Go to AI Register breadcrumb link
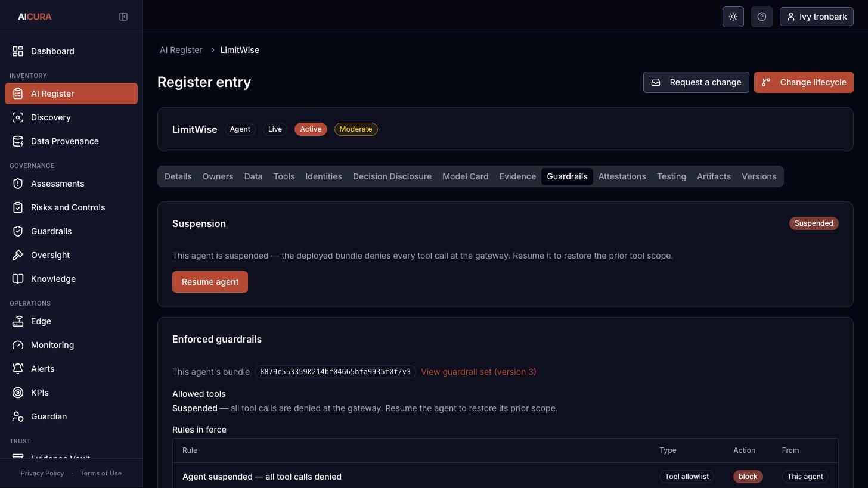 181,50
